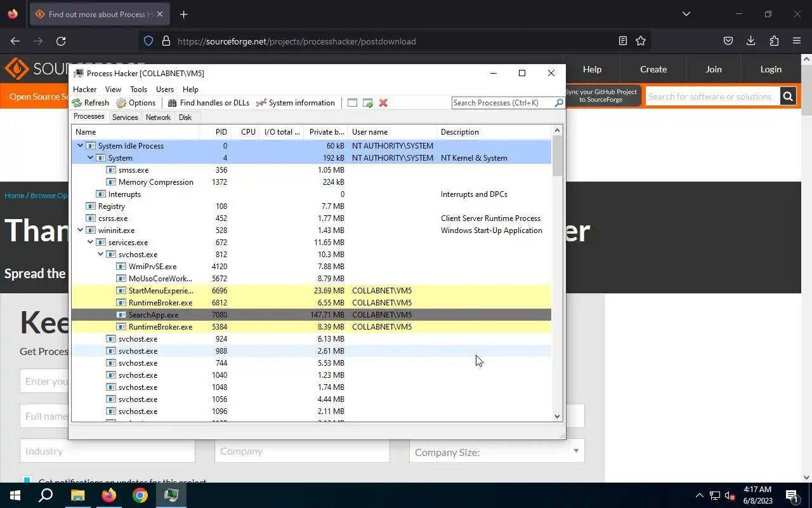Sort by the Private bytes column
The height and width of the screenshot is (508, 812).
pos(327,132)
